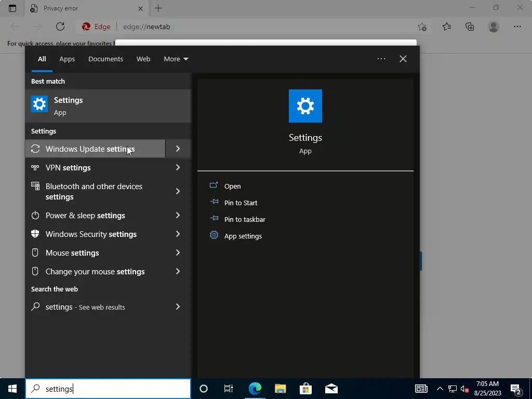This screenshot has height=399, width=532.
Task: Open the notification action center
Action: coord(516,389)
